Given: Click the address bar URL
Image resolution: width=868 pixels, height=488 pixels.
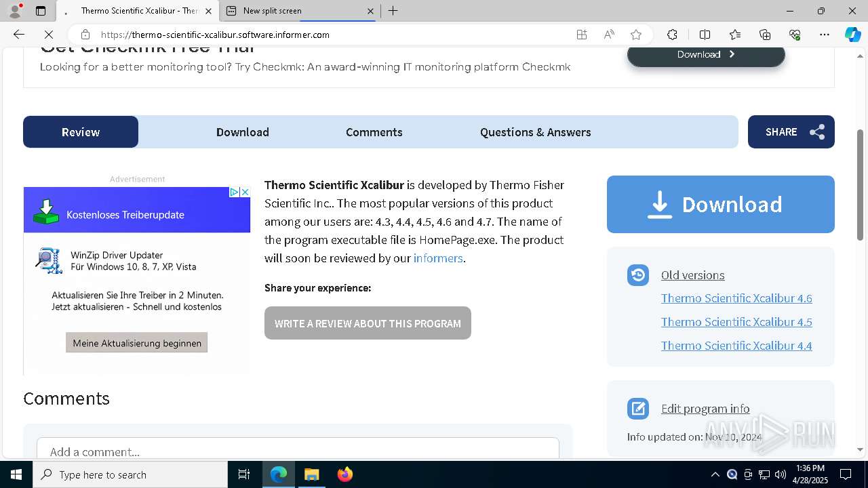Looking at the screenshot, I should (x=215, y=35).
